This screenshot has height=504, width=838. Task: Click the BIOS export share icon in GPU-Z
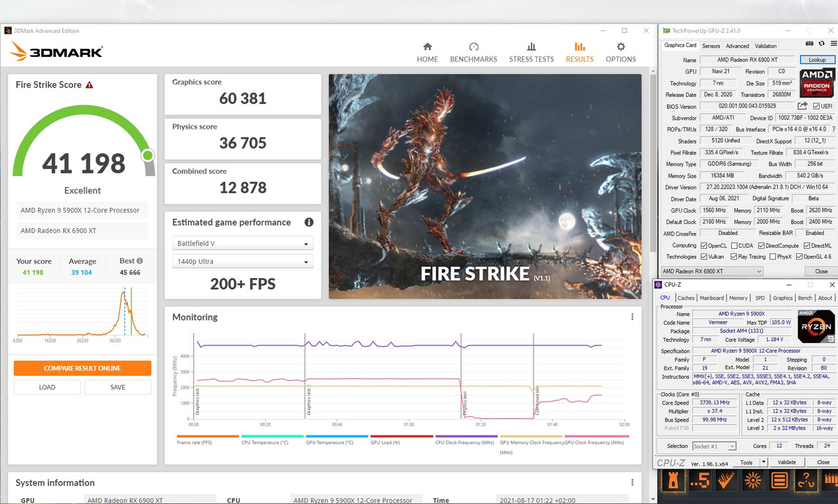(802, 106)
